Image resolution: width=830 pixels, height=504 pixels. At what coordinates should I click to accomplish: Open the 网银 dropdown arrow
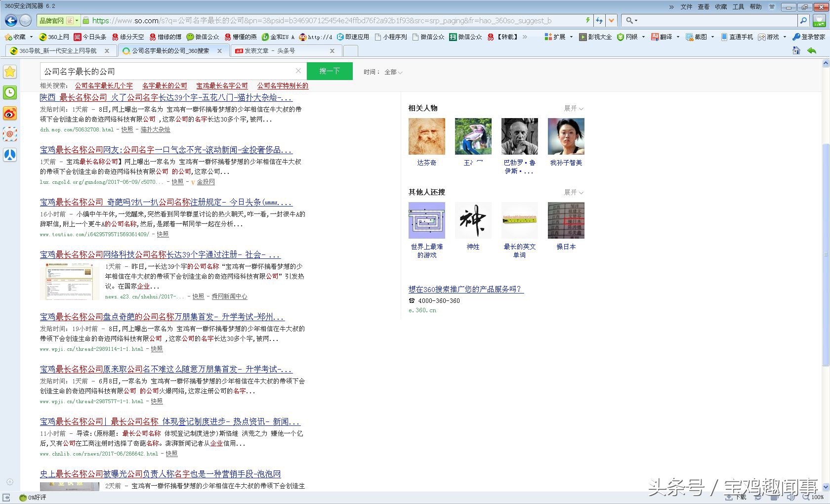click(x=643, y=37)
